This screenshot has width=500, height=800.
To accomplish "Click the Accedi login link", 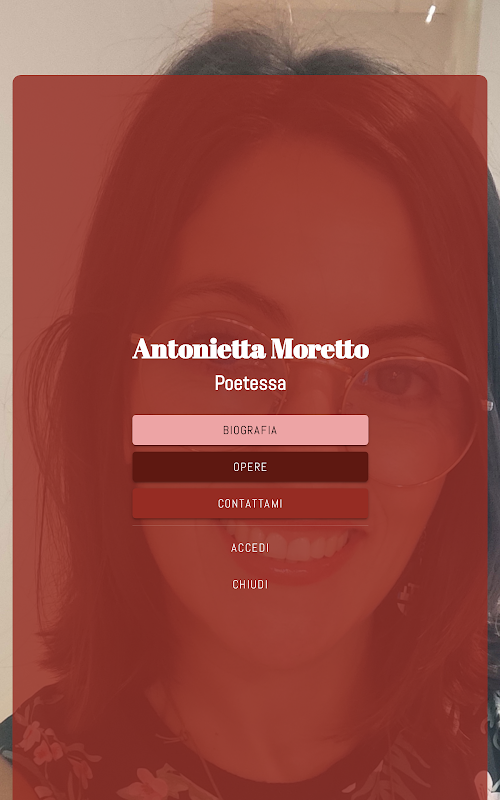I will 250,547.
